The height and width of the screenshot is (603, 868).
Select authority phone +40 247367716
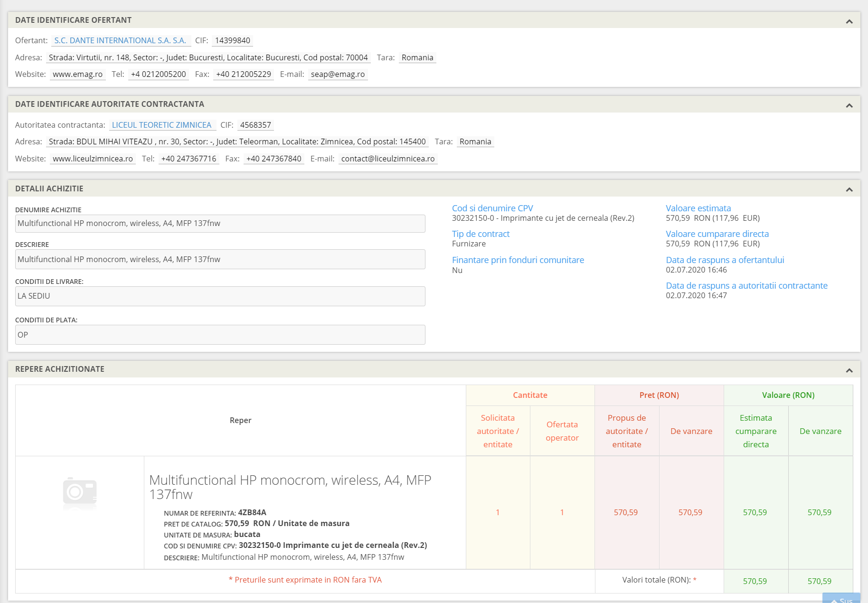click(x=189, y=159)
